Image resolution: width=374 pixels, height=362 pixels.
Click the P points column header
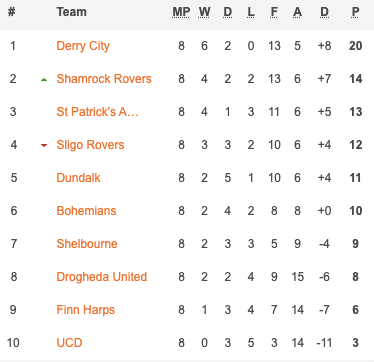[x=355, y=12]
